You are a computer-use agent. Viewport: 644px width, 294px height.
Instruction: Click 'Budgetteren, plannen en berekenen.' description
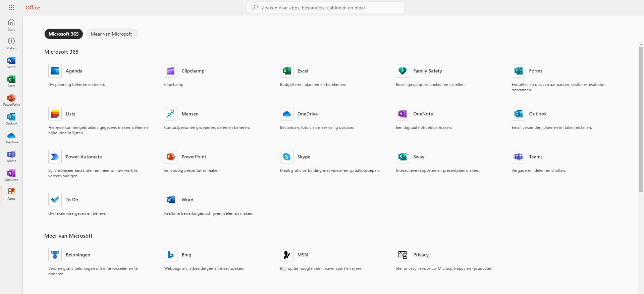click(313, 85)
